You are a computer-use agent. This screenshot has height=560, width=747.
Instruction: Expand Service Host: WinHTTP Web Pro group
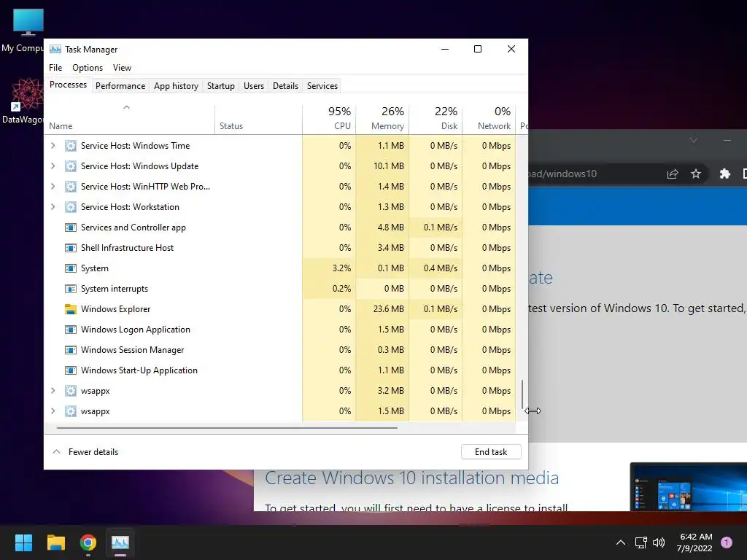(x=53, y=187)
